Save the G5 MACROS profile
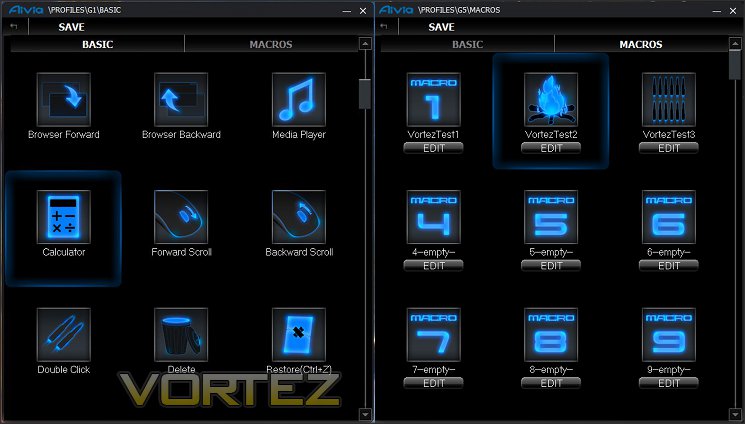The width and height of the screenshot is (745, 424). click(441, 27)
